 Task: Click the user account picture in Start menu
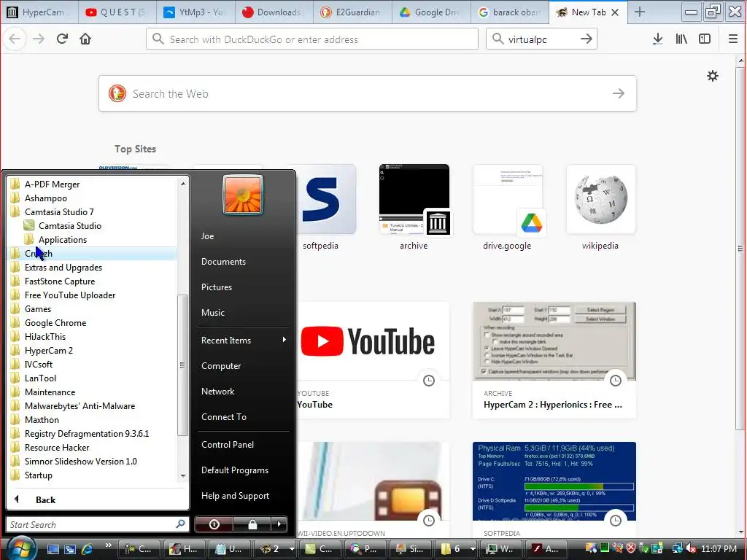coord(242,195)
